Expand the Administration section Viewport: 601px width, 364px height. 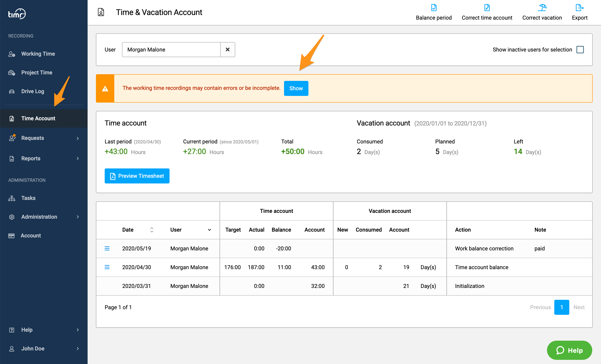tap(44, 217)
